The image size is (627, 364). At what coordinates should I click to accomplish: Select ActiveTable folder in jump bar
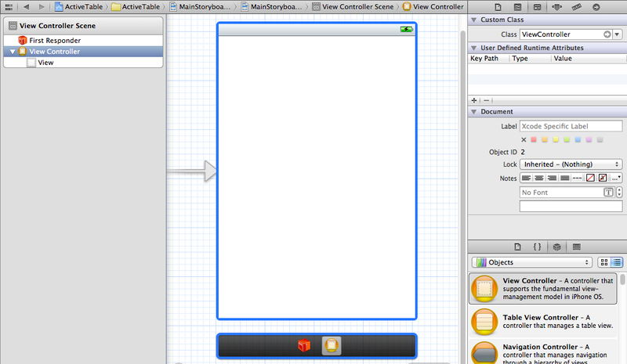136,7
